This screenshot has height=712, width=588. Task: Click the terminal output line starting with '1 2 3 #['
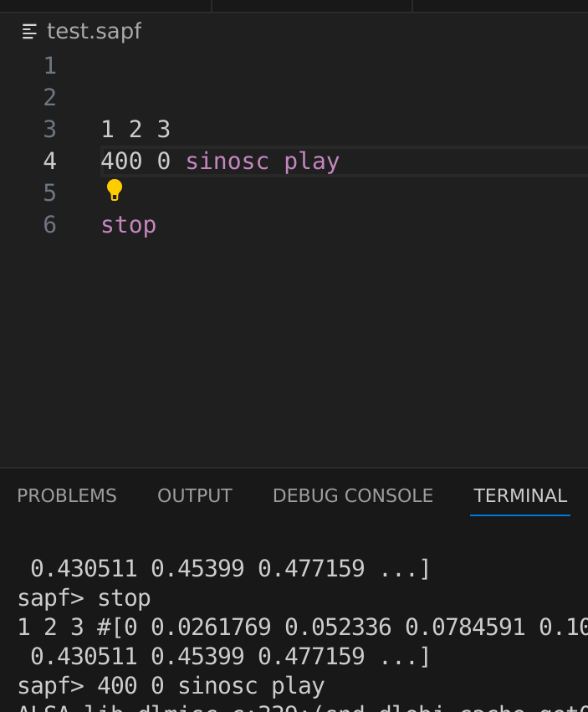251,627
